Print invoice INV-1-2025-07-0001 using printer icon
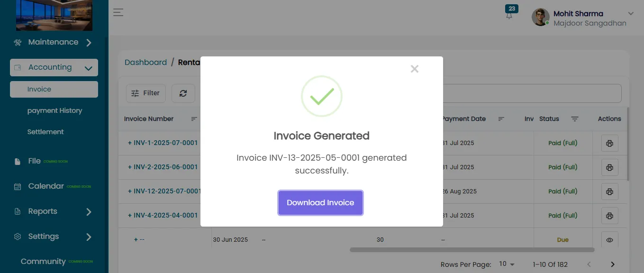644x273 pixels. click(x=609, y=143)
